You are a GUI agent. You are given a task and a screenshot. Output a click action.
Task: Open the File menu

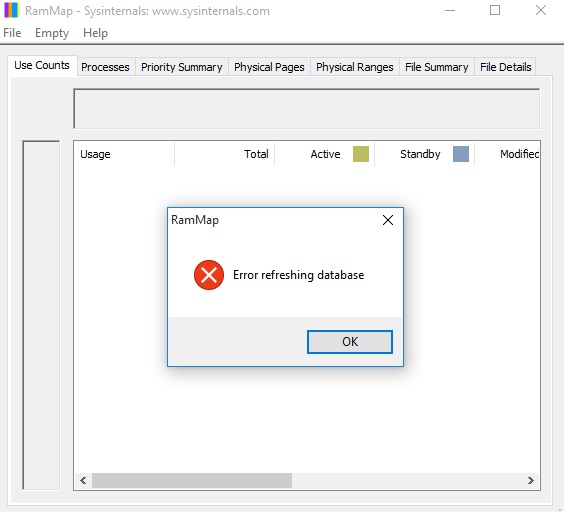(12, 33)
